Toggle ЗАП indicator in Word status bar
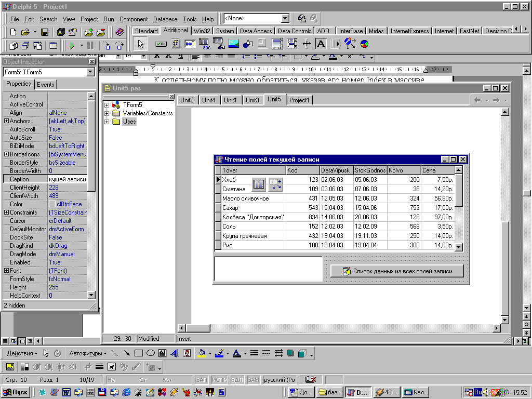The width and height of the screenshot is (532, 399). 202,380
